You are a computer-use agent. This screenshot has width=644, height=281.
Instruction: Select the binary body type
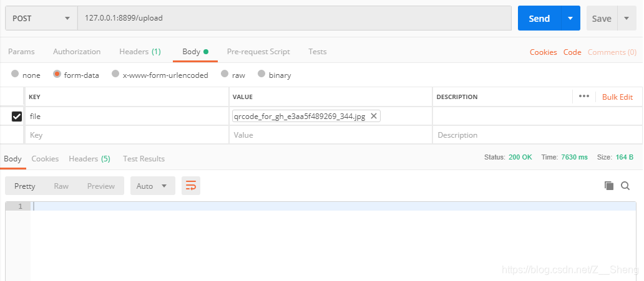pyautogui.click(x=261, y=74)
